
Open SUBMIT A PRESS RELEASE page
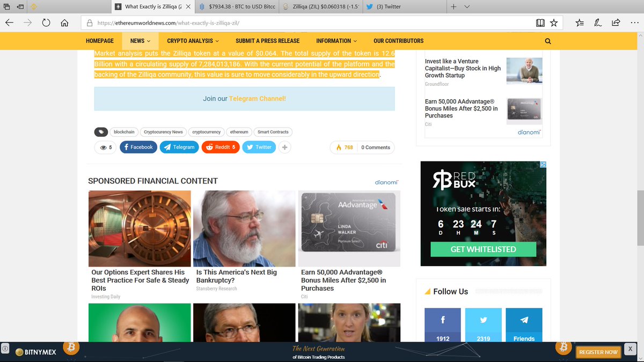[x=268, y=41]
